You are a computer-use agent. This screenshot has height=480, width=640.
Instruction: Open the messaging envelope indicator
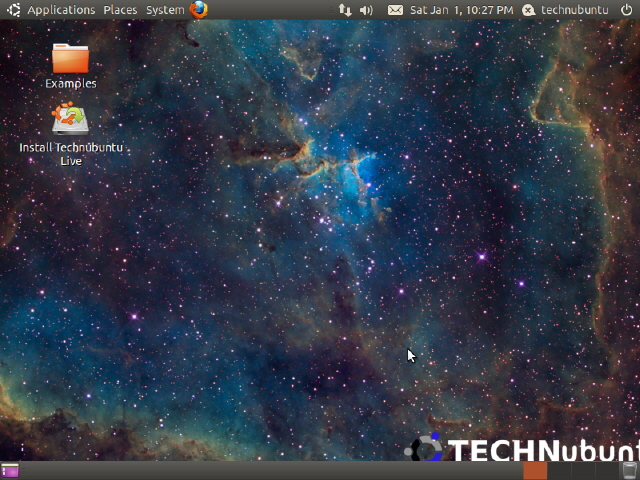pos(395,10)
